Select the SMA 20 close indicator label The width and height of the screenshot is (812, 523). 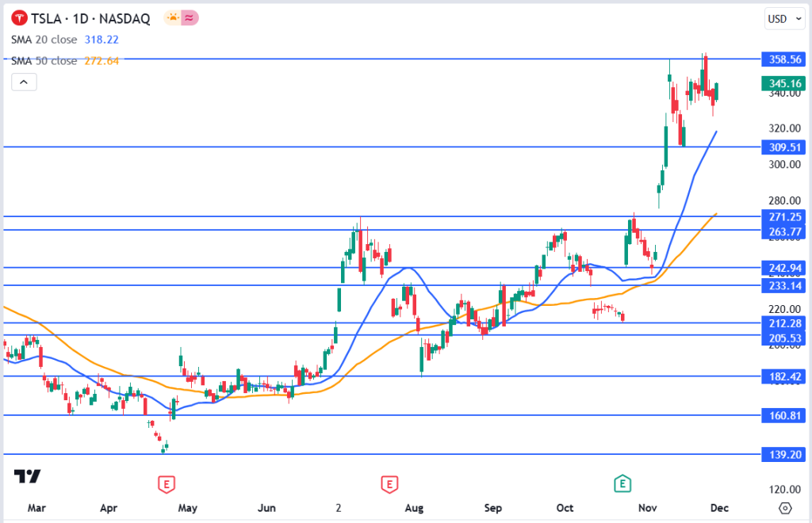pyautogui.click(x=44, y=39)
